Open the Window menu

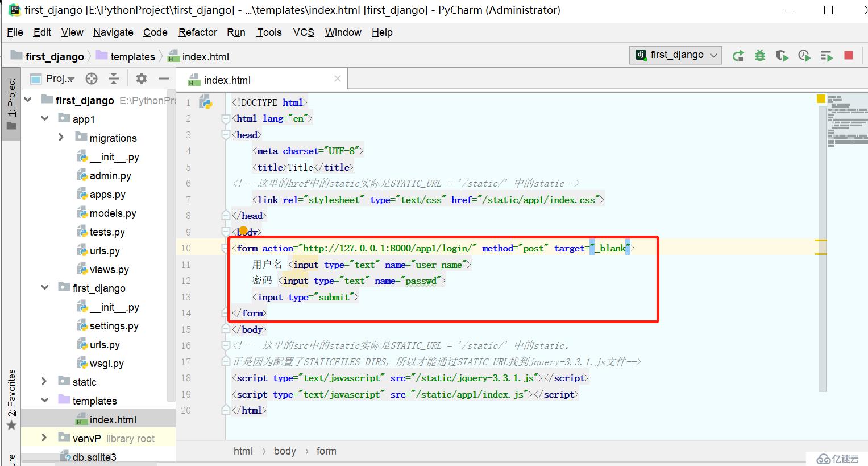click(343, 32)
